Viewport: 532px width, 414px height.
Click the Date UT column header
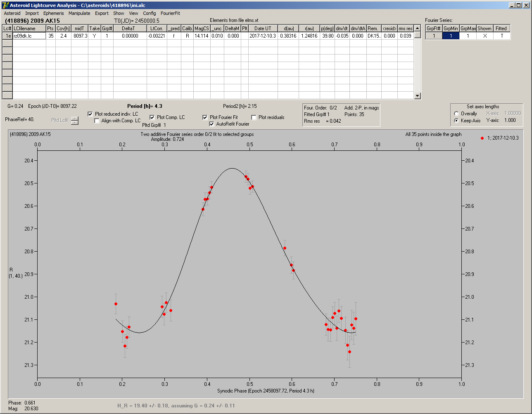(263, 29)
